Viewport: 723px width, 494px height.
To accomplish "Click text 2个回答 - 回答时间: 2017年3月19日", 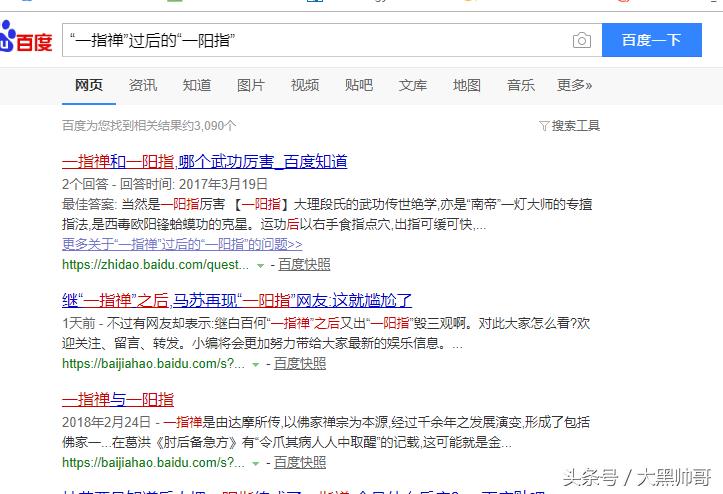I will [x=165, y=185].
